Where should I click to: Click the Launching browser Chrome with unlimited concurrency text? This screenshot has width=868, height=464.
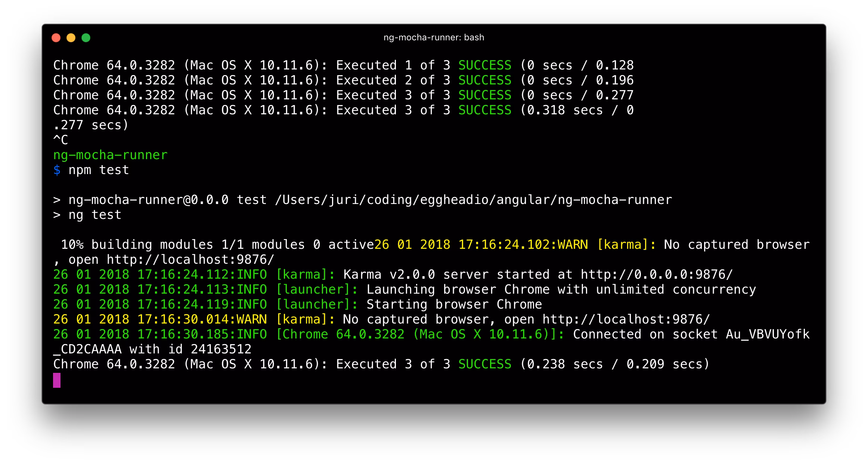(x=561, y=290)
